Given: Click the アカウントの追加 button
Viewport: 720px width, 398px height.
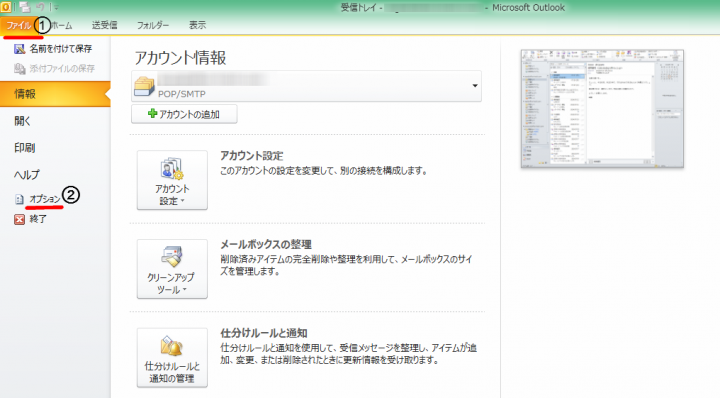Looking at the screenshot, I should point(184,114).
